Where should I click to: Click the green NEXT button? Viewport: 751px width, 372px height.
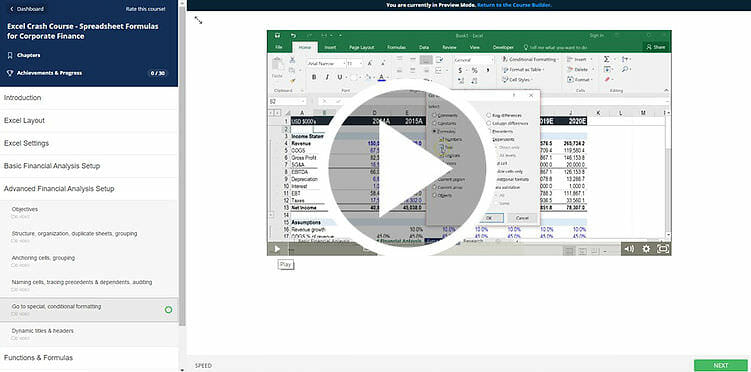tap(720, 365)
